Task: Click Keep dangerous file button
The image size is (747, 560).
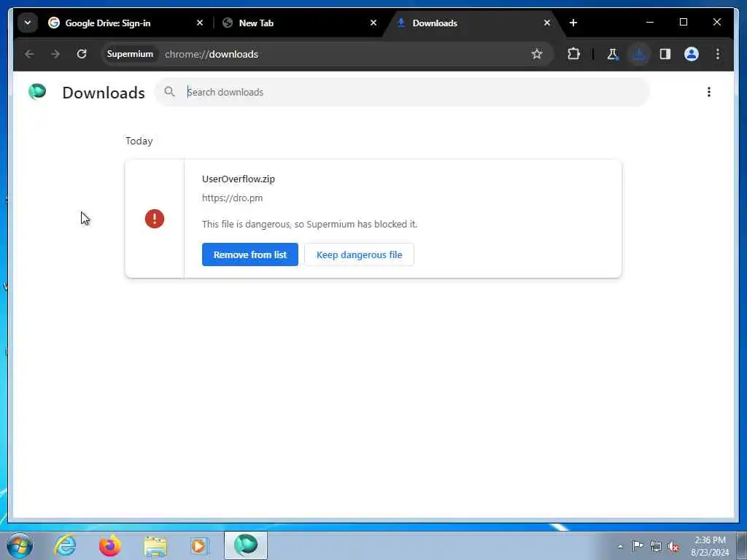Action: (x=359, y=254)
